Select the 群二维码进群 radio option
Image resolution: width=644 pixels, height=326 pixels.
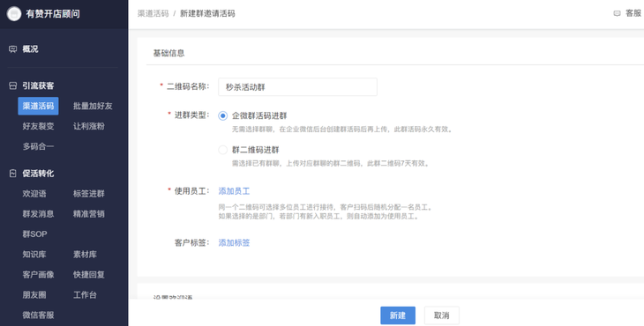(222, 150)
